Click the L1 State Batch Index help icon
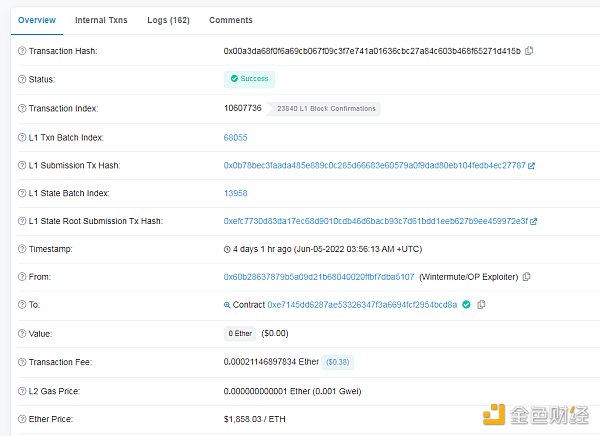Viewport: 600px width, 436px height. [x=22, y=193]
